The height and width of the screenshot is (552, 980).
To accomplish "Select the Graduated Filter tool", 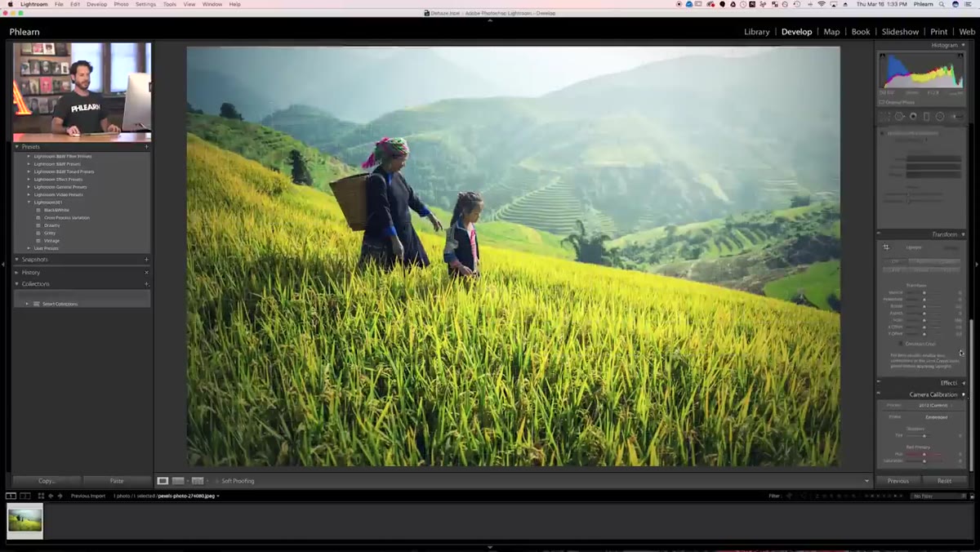I will tap(926, 117).
